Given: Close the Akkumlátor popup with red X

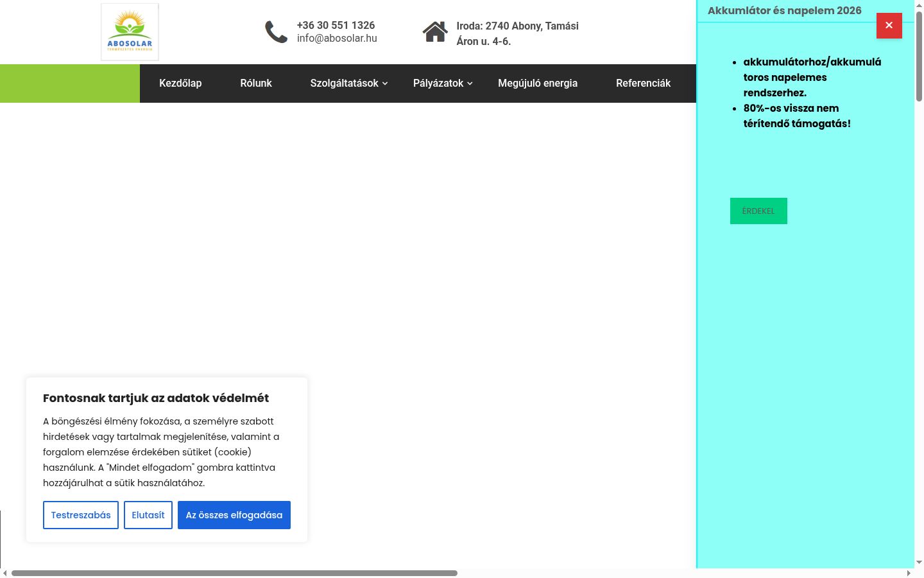Looking at the screenshot, I should (889, 26).
